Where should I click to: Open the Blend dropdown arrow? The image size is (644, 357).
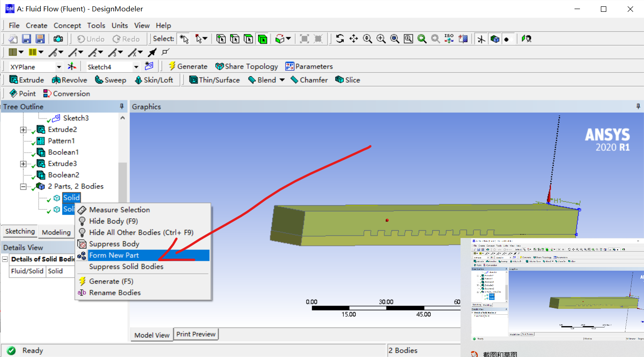pos(282,80)
